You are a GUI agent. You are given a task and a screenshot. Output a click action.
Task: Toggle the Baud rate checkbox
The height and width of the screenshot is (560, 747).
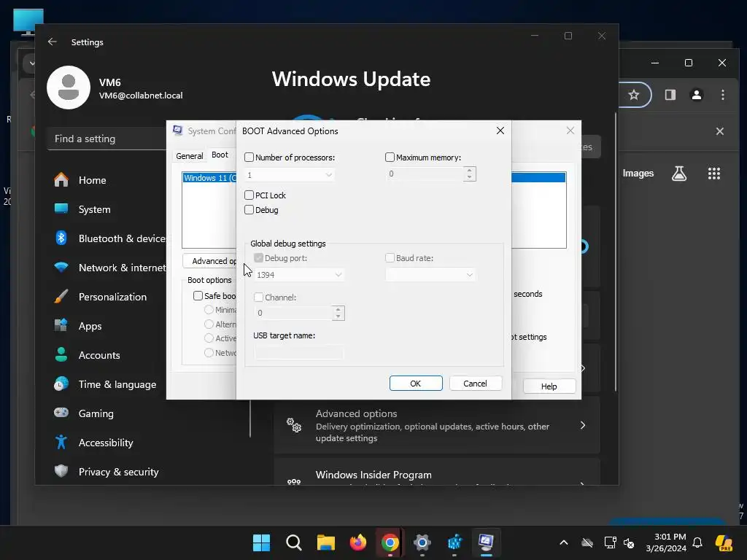[x=390, y=257]
